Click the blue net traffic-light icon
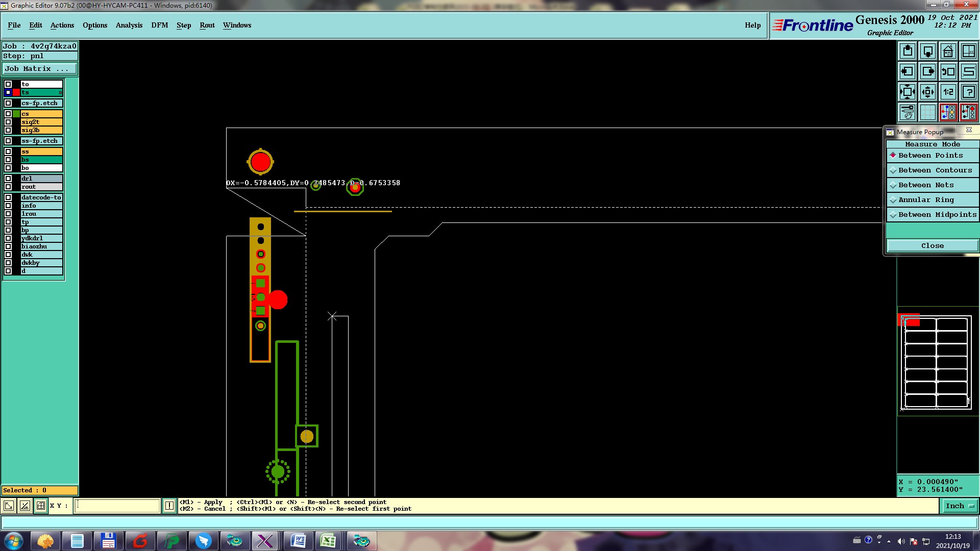980x551 pixels. [948, 112]
